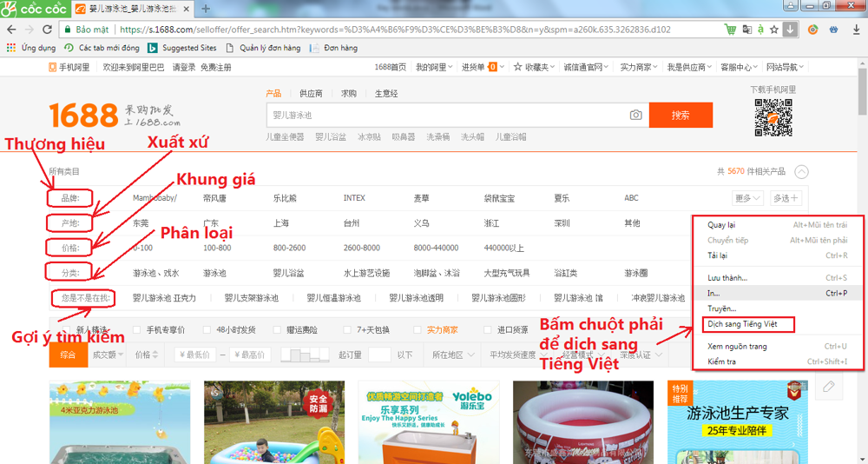Click the 多选+ multi-select button
Screen dimensions: 868x464
[x=786, y=198]
